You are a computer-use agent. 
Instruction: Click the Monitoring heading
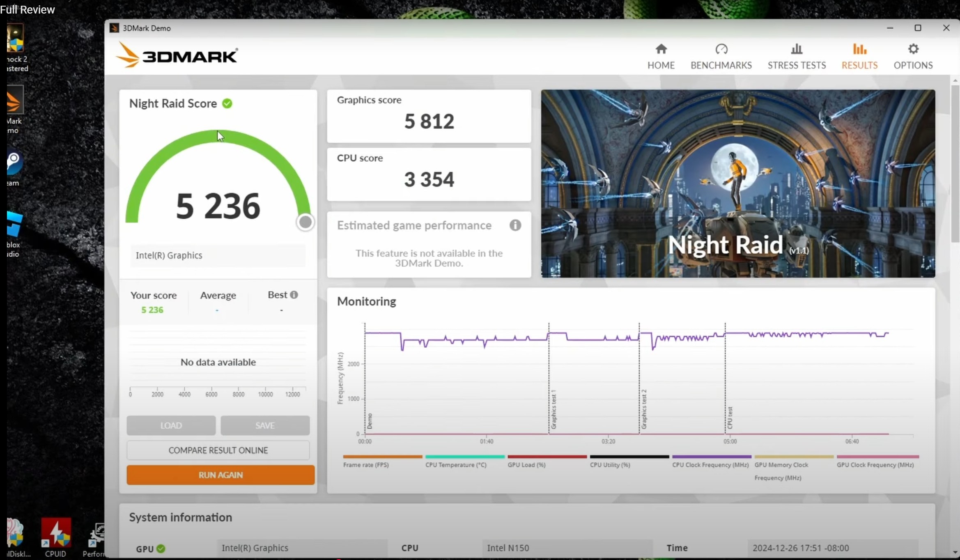click(x=366, y=302)
